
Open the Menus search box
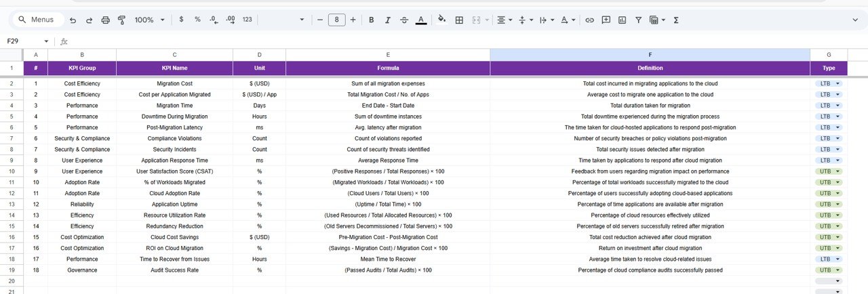tap(38, 20)
